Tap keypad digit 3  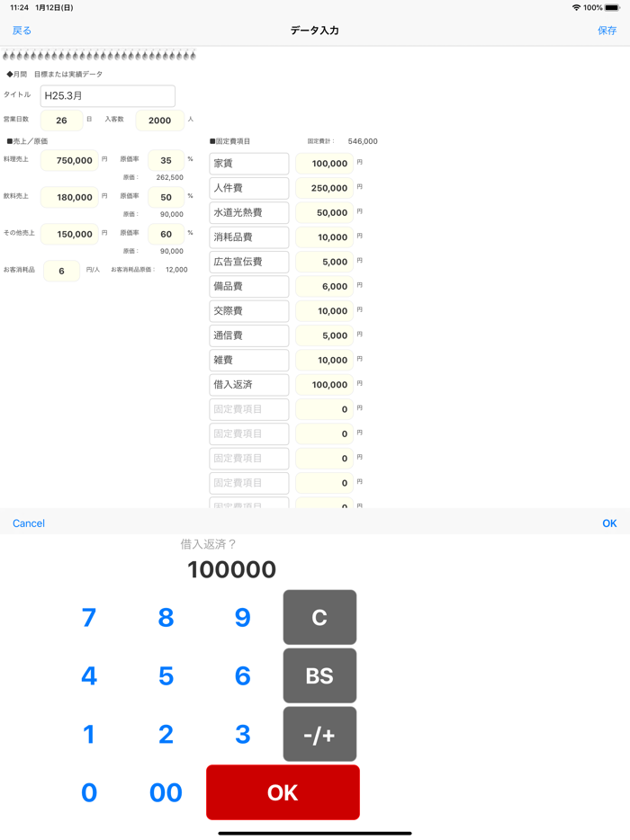242,734
